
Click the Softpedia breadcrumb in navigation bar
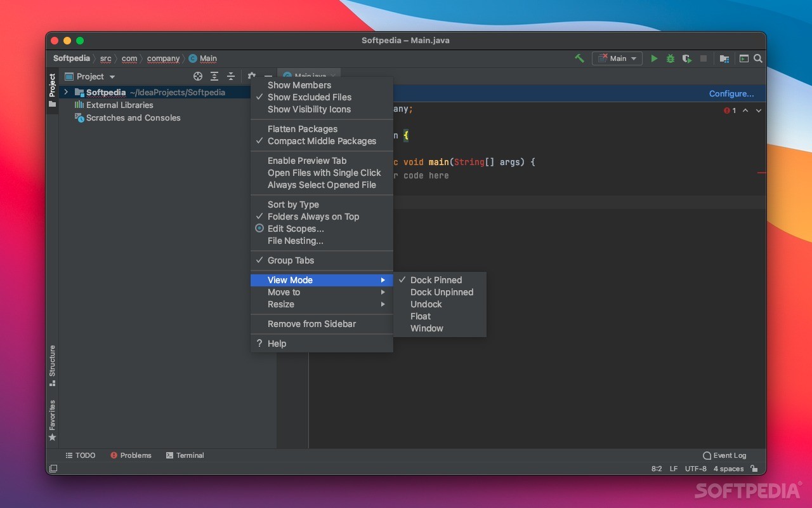[72, 58]
